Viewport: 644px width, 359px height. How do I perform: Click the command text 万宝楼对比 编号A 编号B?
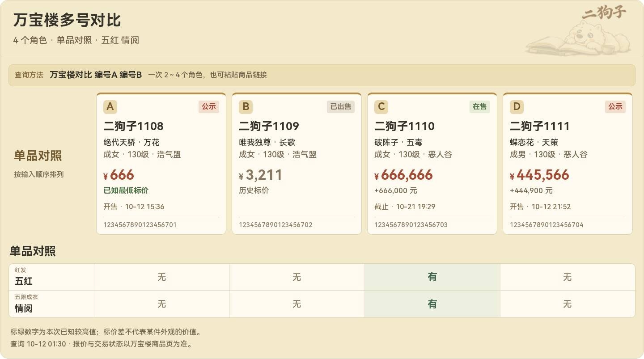click(96, 75)
